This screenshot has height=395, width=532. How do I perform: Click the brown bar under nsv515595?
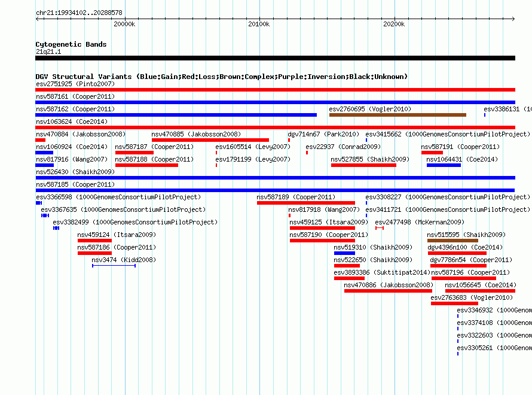pyautogui.click(x=452, y=241)
